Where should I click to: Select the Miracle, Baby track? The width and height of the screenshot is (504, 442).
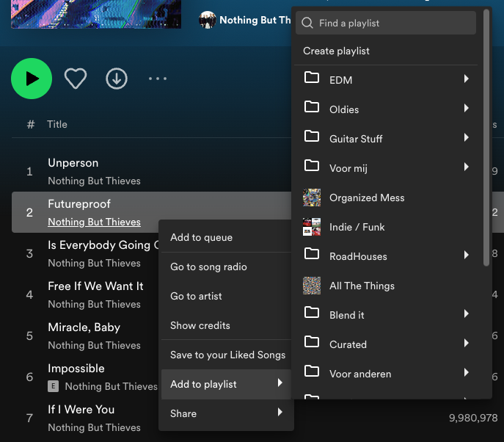coord(84,327)
